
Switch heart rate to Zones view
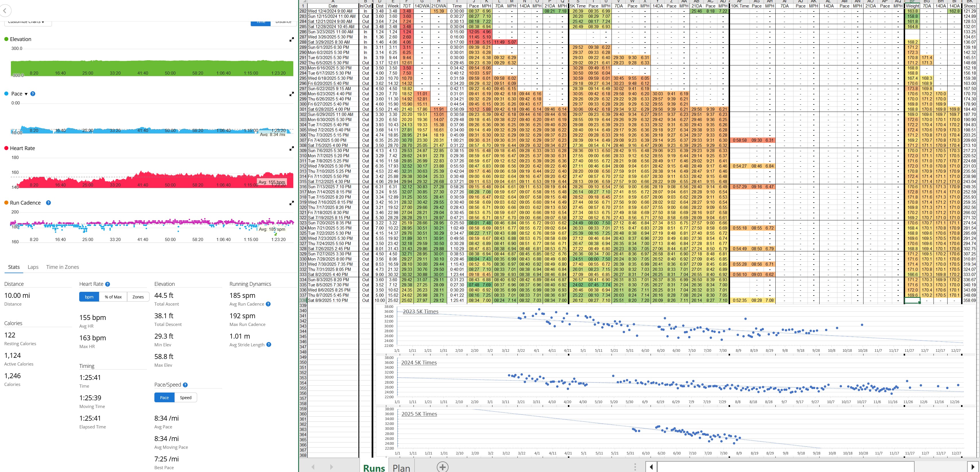[x=138, y=297]
